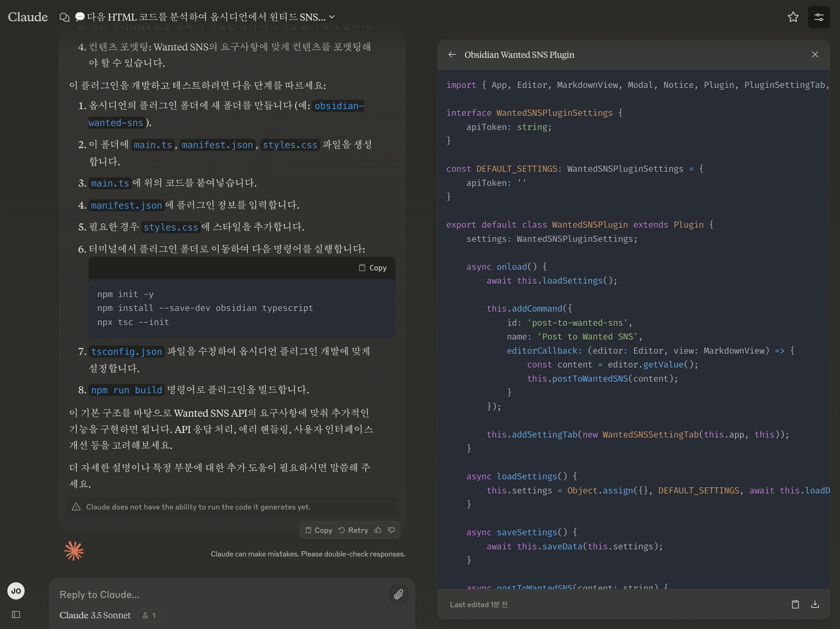Retry the Claude response
The height and width of the screenshot is (629, 840).
353,530
